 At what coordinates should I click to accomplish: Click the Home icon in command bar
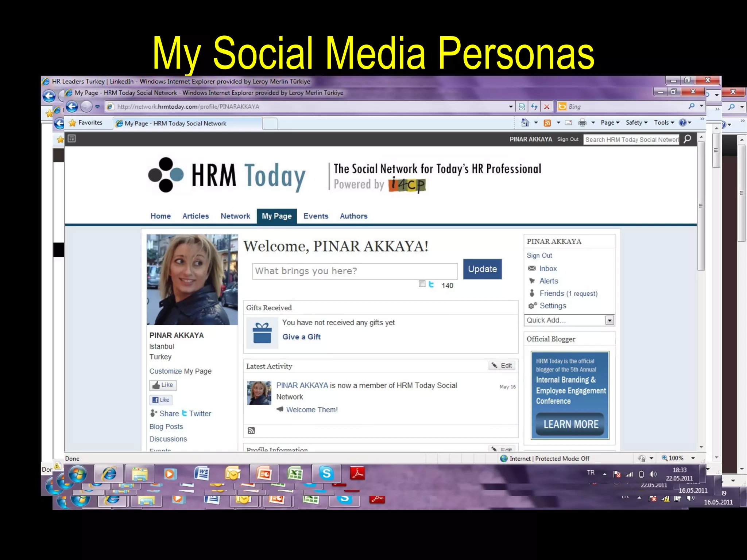coord(525,122)
